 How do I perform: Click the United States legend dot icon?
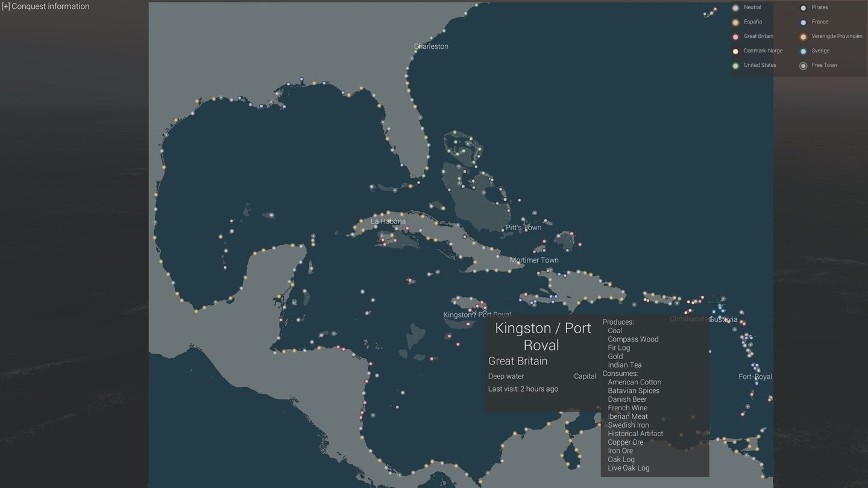(735, 66)
